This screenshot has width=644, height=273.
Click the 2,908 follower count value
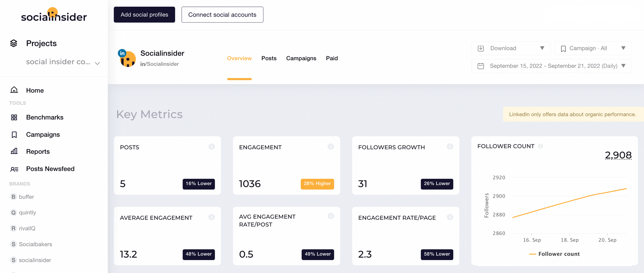click(618, 155)
